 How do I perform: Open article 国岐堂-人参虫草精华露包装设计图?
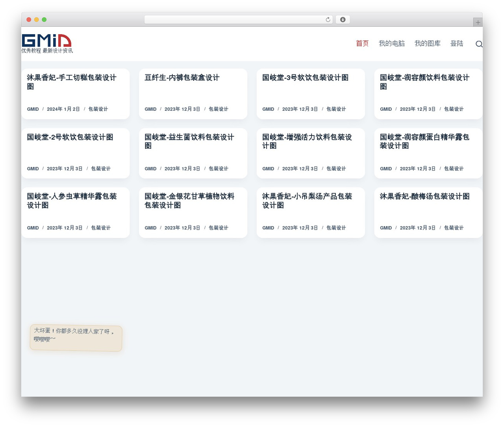coord(72,201)
